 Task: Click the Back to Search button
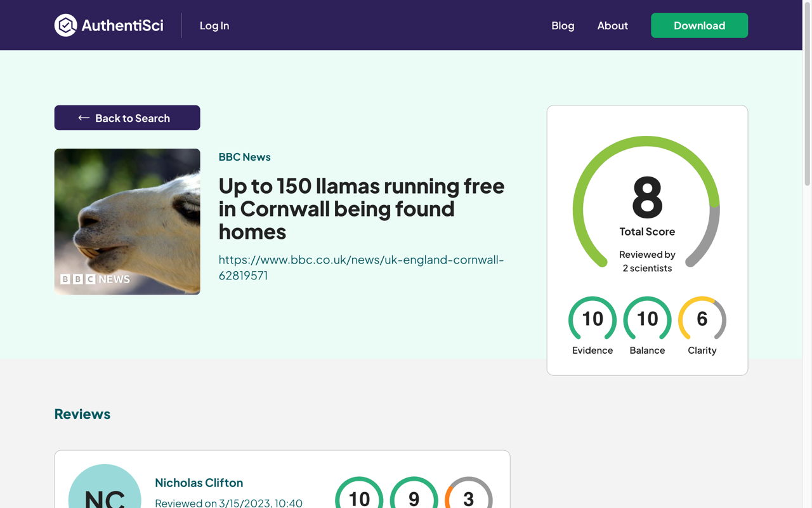(x=127, y=117)
